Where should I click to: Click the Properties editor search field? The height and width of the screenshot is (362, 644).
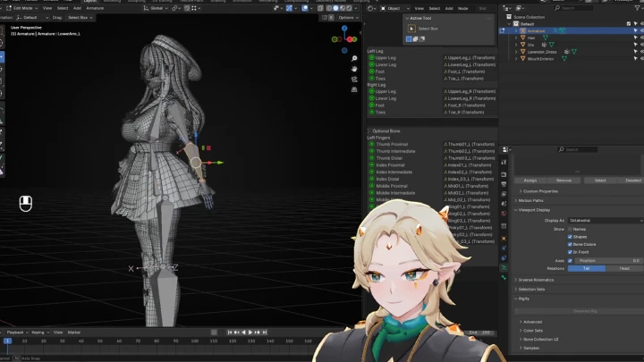pyautogui.click(x=579, y=149)
